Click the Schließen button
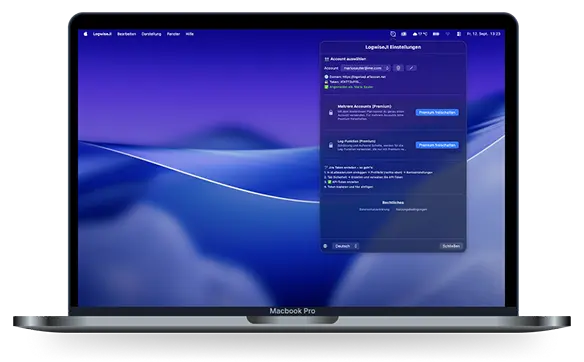The width and height of the screenshot is (584, 362). (451, 246)
